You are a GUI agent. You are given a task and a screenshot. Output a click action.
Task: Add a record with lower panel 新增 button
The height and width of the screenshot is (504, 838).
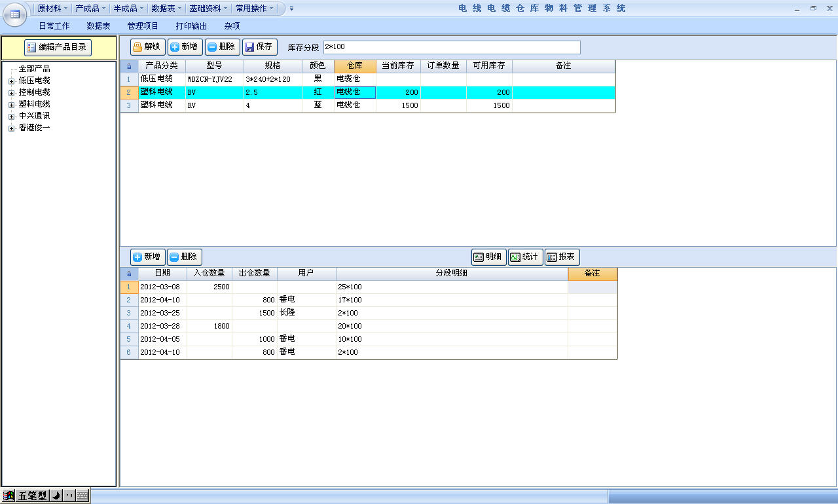tap(147, 257)
